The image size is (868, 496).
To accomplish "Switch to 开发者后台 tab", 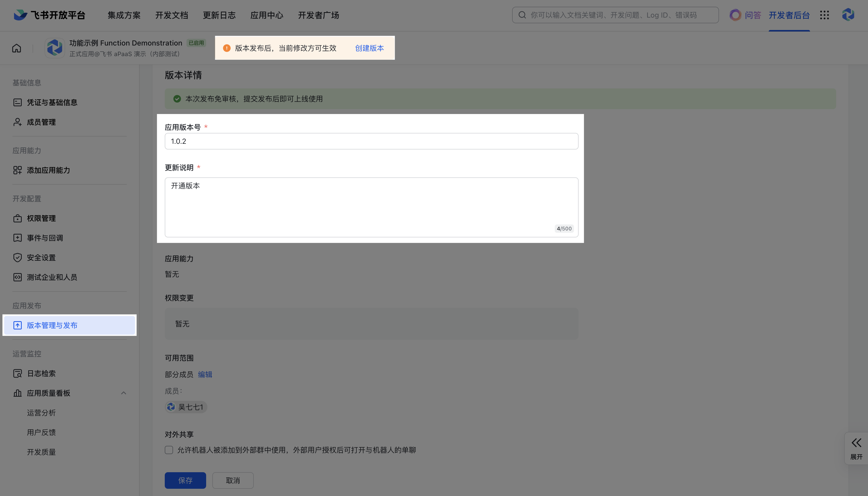I will (789, 15).
